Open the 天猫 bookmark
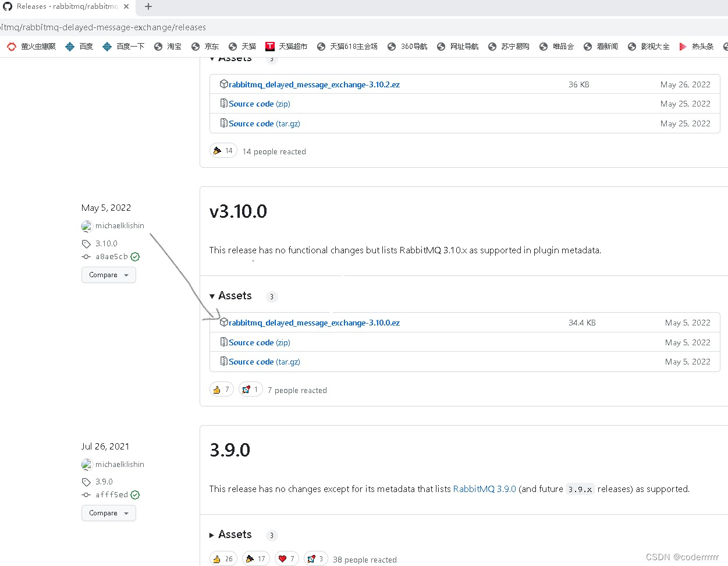Image resolution: width=728 pixels, height=566 pixels. [x=242, y=47]
